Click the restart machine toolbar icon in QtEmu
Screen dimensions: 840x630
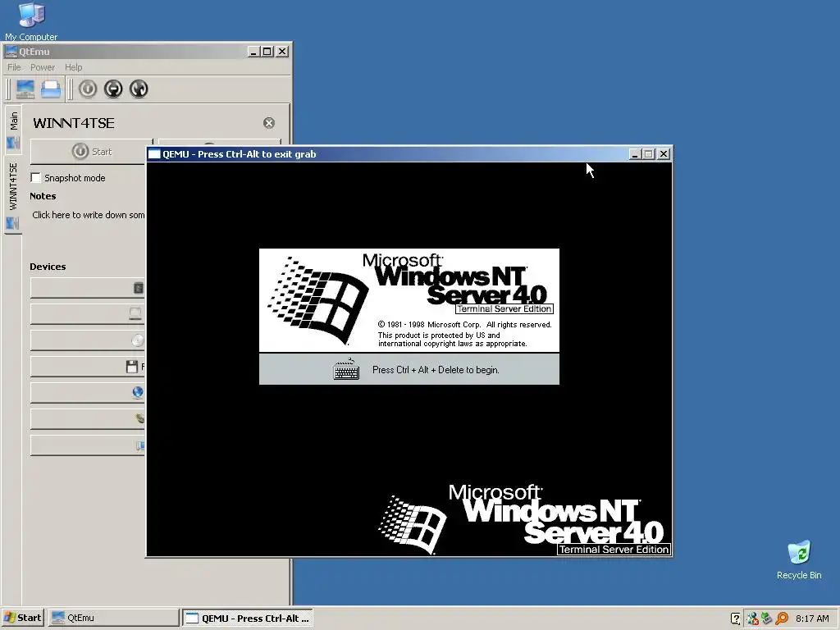click(139, 89)
